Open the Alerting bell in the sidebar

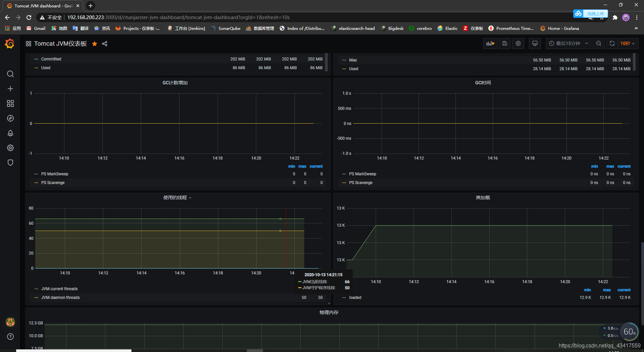(10, 133)
